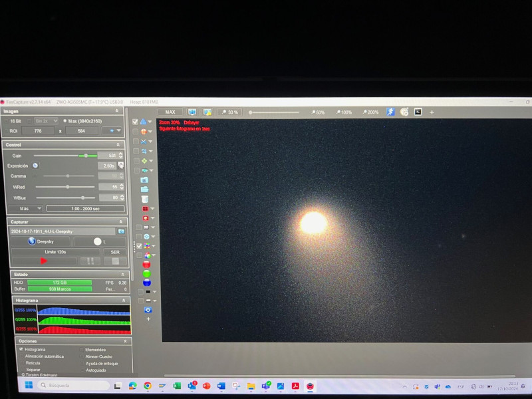This screenshot has width=532, height=399.
Task: Uncheck the histogram tool checkbox in vertical toolbar
Action: coord(135,122)
